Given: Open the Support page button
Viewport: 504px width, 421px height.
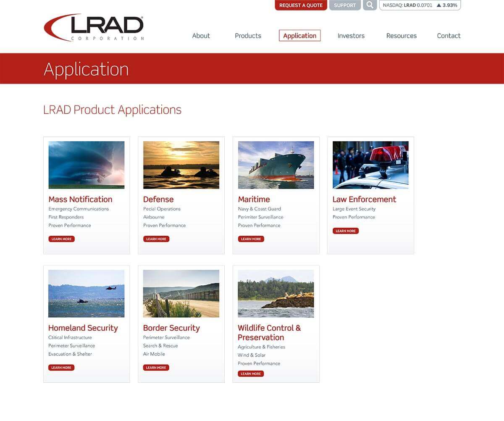Looking at the screenshot, I should pos(345,5).
